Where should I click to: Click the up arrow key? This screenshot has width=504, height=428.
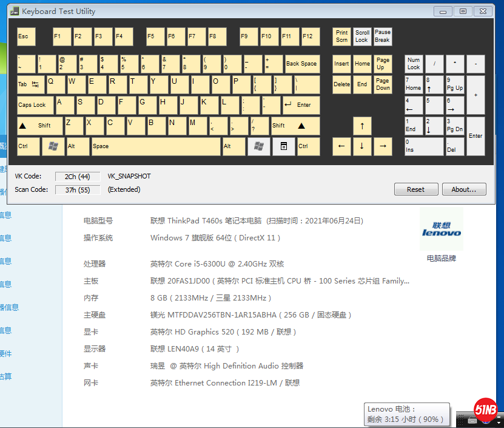point(362,126)
